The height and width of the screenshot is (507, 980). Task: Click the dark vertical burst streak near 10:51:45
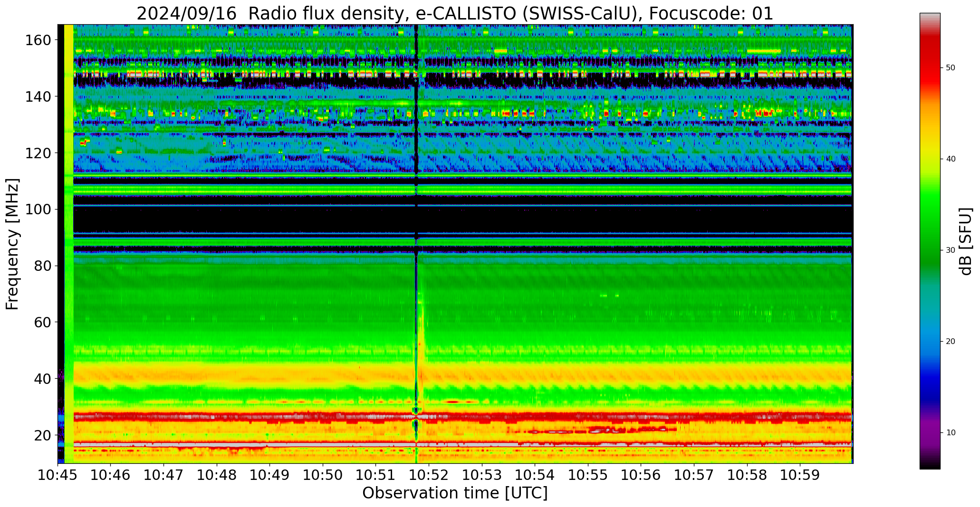click(416, 244)
